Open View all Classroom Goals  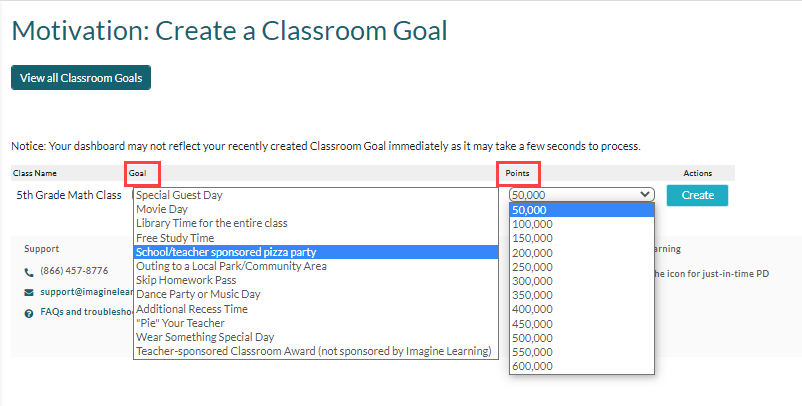coord(81,78)
